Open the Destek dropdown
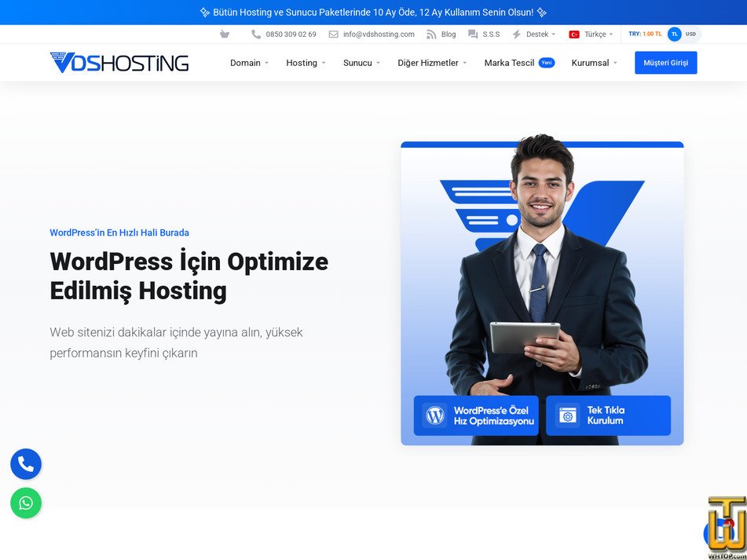Viewport: 747px width, 560px height. pos(540,35)
